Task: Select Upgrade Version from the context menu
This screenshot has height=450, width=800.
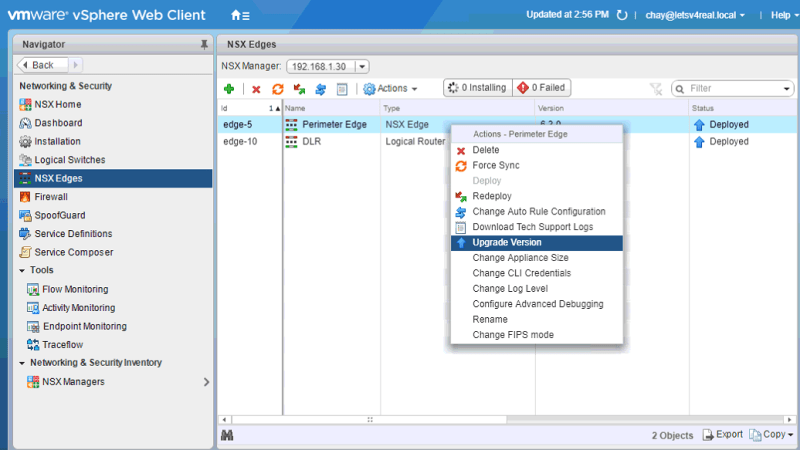Action: [507, 243]
